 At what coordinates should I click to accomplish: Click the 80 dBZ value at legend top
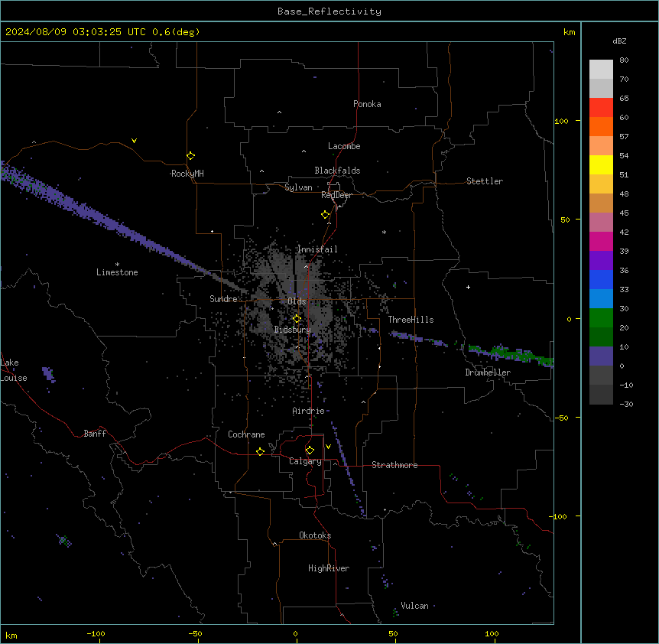pos(624,60)
